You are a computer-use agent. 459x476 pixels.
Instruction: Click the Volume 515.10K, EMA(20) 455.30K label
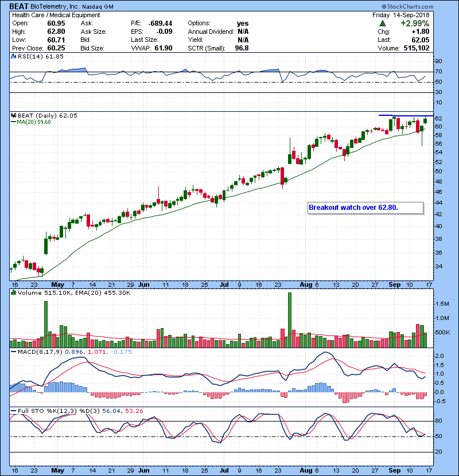click(74, 293)
